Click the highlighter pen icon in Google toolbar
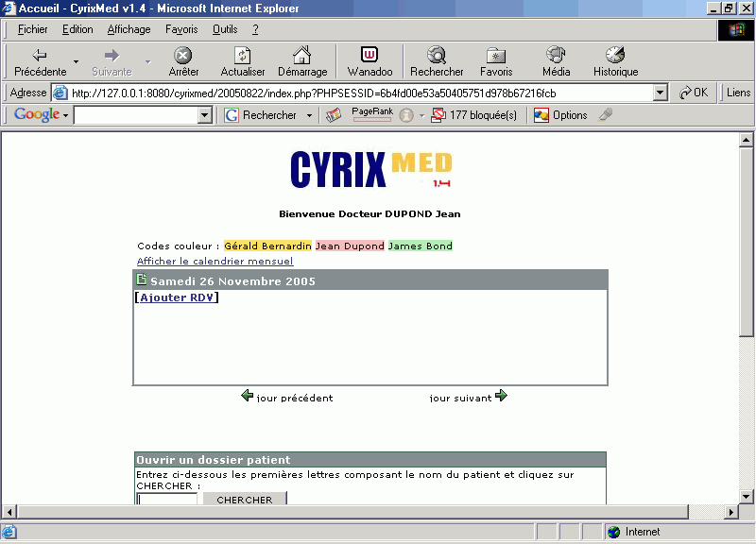The image size is (756, 544). coord(606,114)
